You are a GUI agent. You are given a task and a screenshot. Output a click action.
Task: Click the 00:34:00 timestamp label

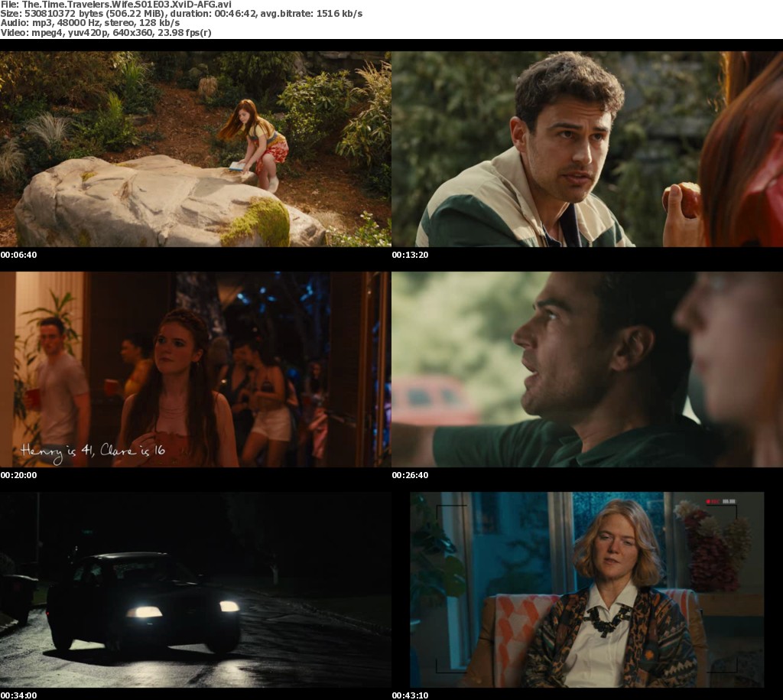[18, 695]
